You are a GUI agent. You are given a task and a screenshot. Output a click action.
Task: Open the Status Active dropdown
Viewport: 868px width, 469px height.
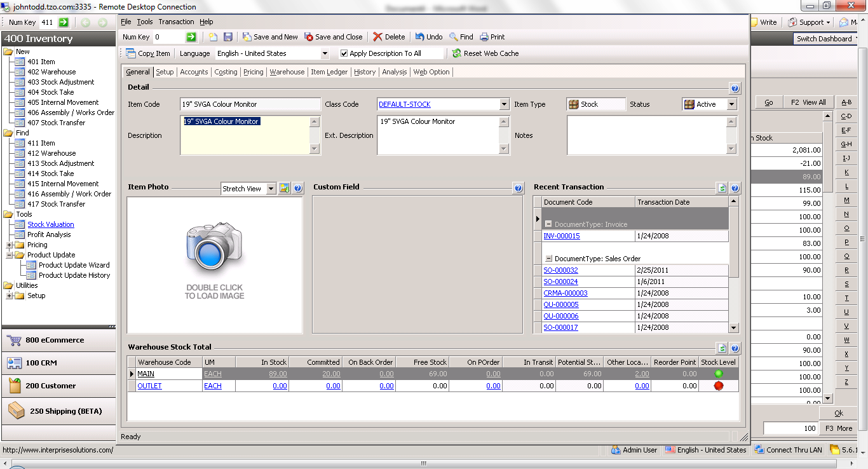tap(731, 104)
